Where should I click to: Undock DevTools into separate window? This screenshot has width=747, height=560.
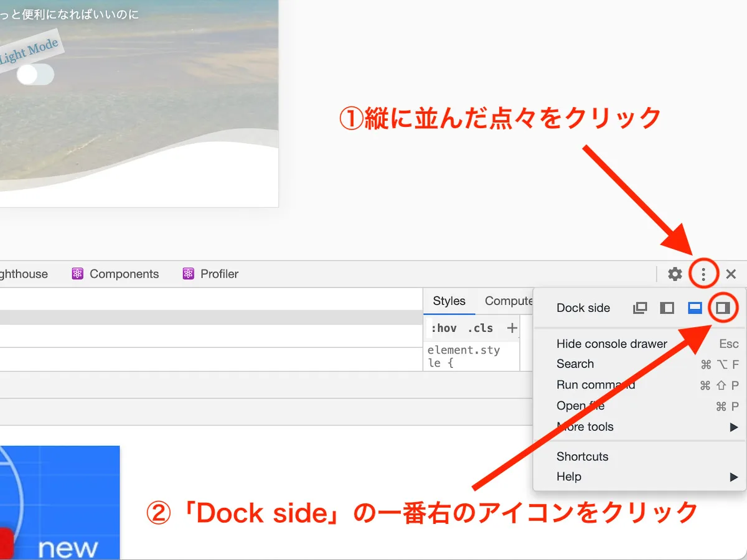tap(639, 307)
